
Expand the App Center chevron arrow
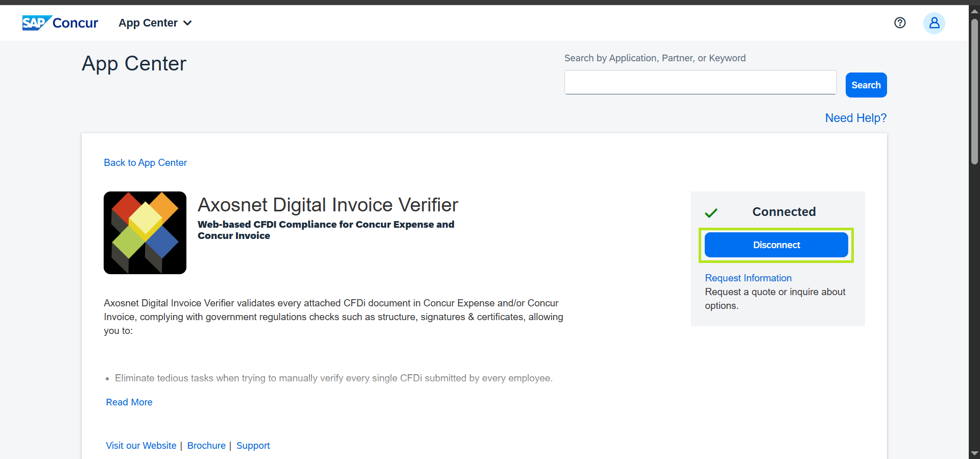[187, 23]
